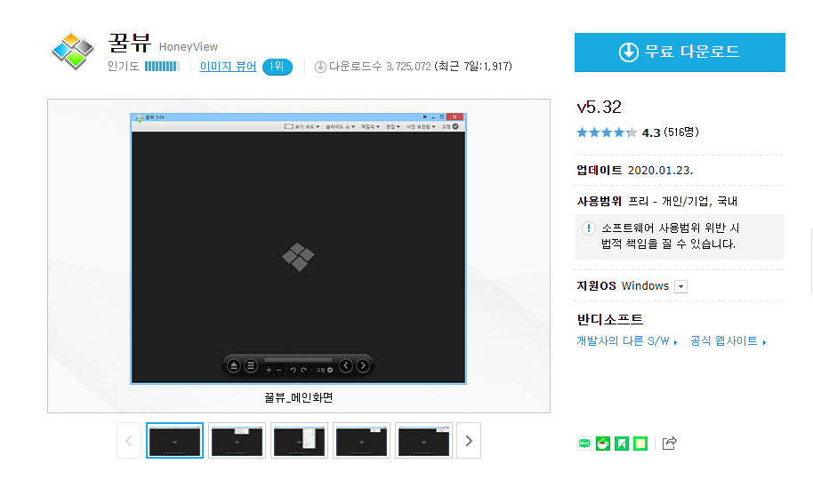813x504 pixels.
Task: Click the 인기도 label
Action: 124,67
